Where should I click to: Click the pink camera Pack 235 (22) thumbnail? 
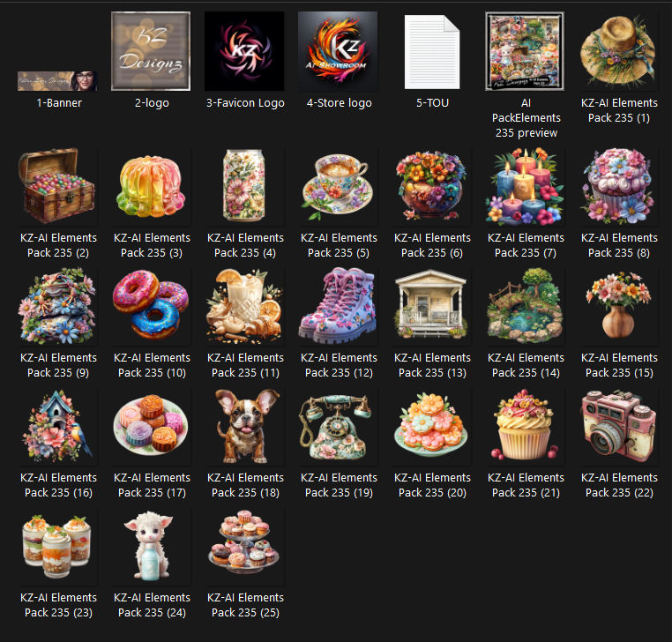coord(618,426)
